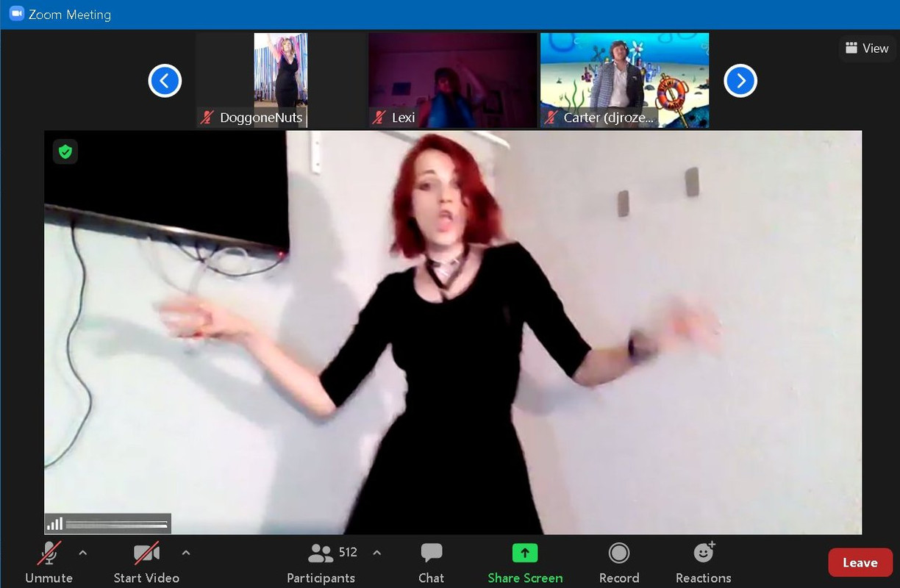Click the network signal bars icon

54,523
